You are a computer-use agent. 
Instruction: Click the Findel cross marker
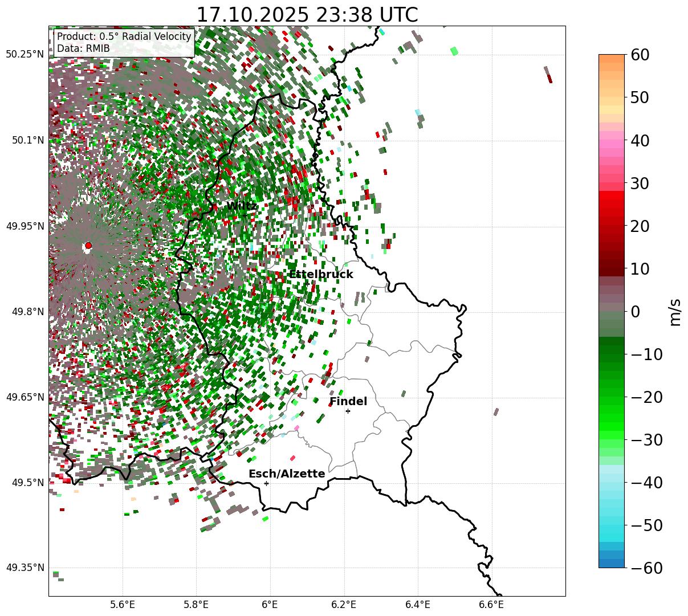348,411
